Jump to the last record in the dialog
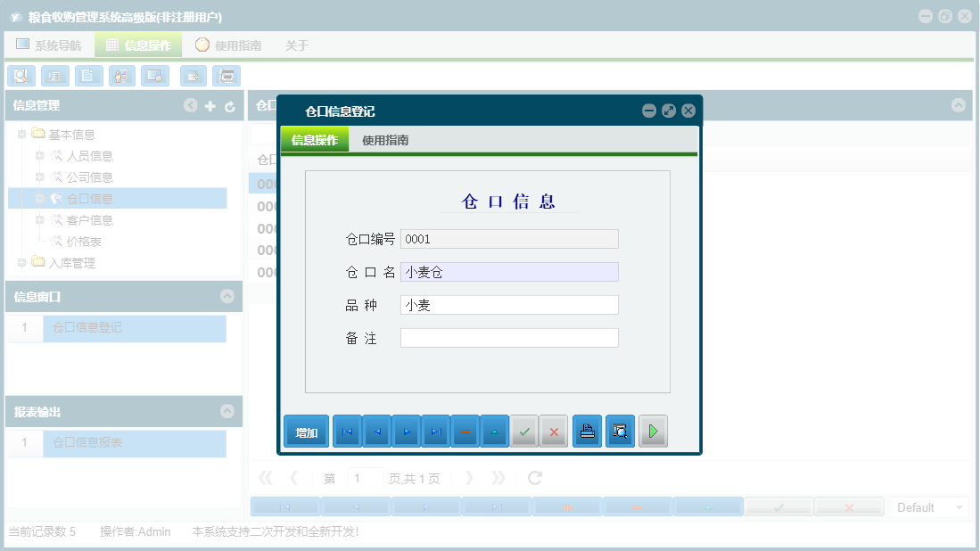 click(x=437, y=431)
